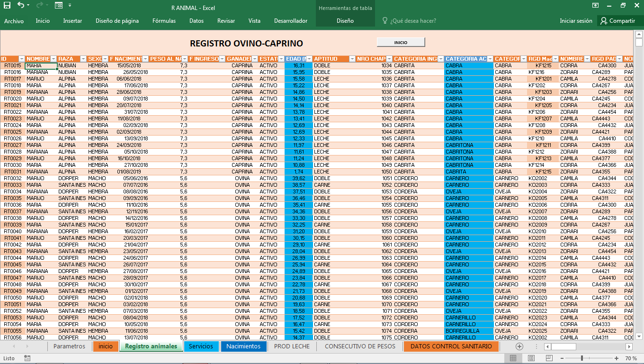The height and width of the screenshot is (364, 644).
Task: Save the workbook using the save icon
Action: [x=7, y=6]
